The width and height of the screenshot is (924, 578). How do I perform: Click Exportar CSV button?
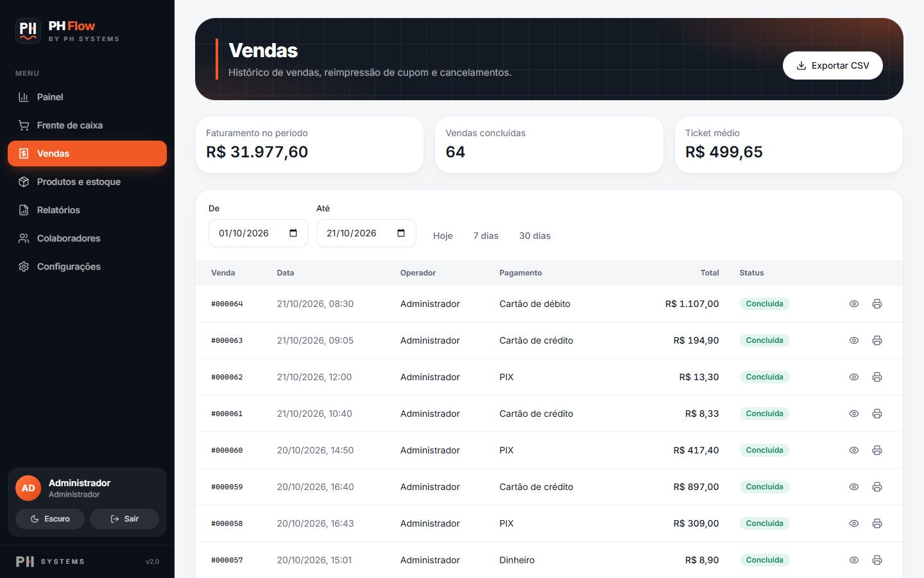(833, 66)
